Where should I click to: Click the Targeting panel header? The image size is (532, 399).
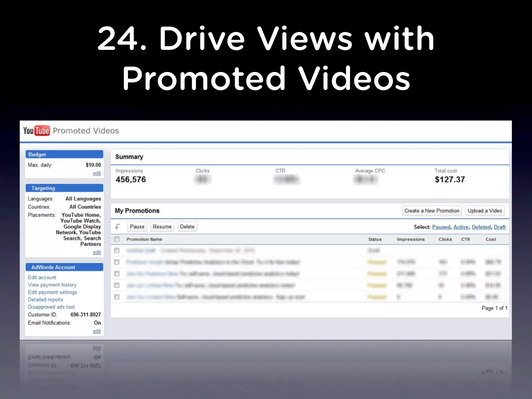[x=64, y=188]
